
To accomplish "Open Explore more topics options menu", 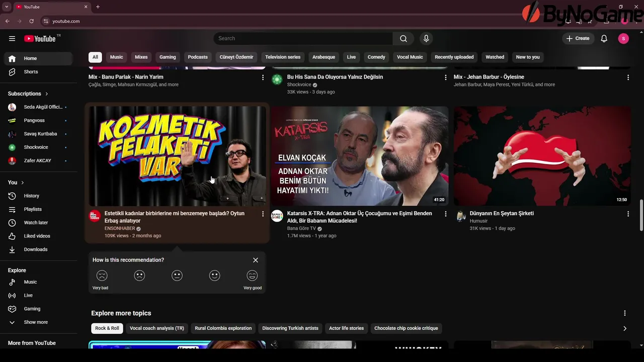I will pos(625,313).
